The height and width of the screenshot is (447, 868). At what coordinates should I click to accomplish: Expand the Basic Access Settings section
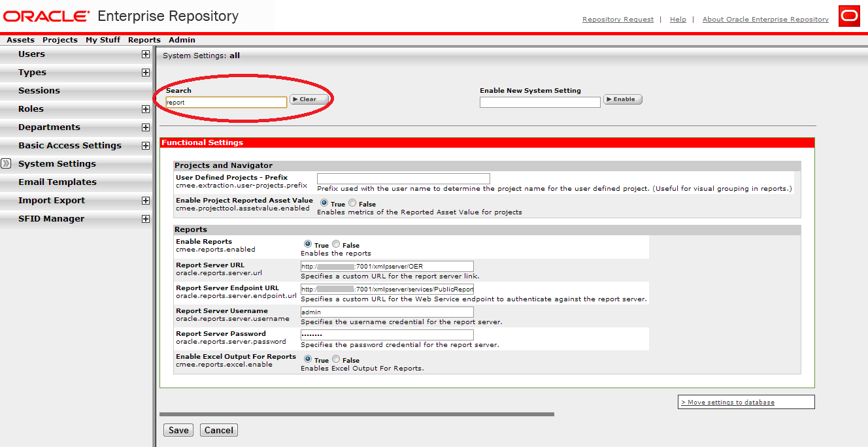[145, 145]
